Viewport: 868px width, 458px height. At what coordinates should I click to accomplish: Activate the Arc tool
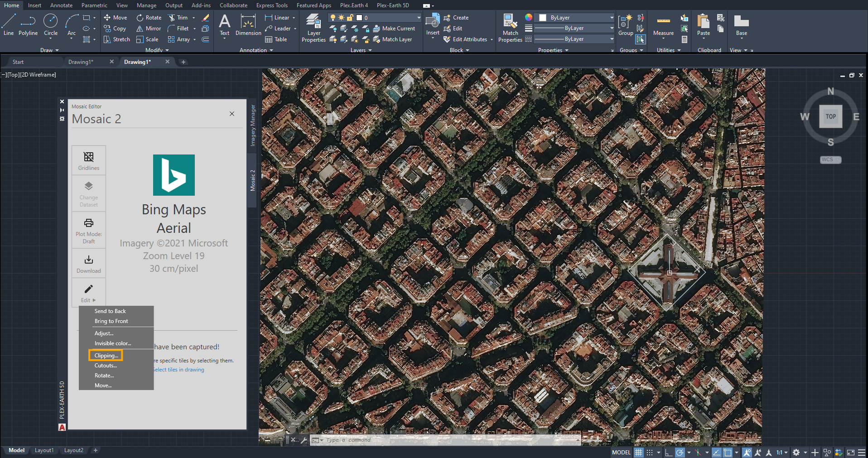[72, 25]
